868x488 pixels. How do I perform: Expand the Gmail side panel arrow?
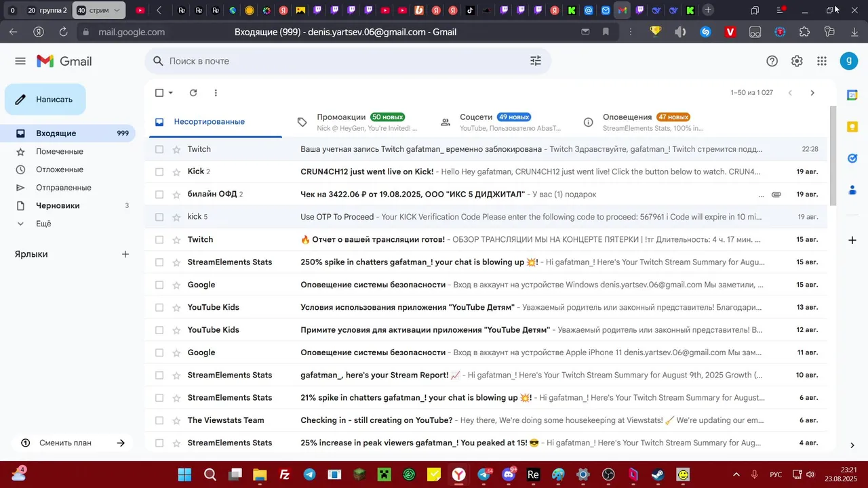pos(852,445)
